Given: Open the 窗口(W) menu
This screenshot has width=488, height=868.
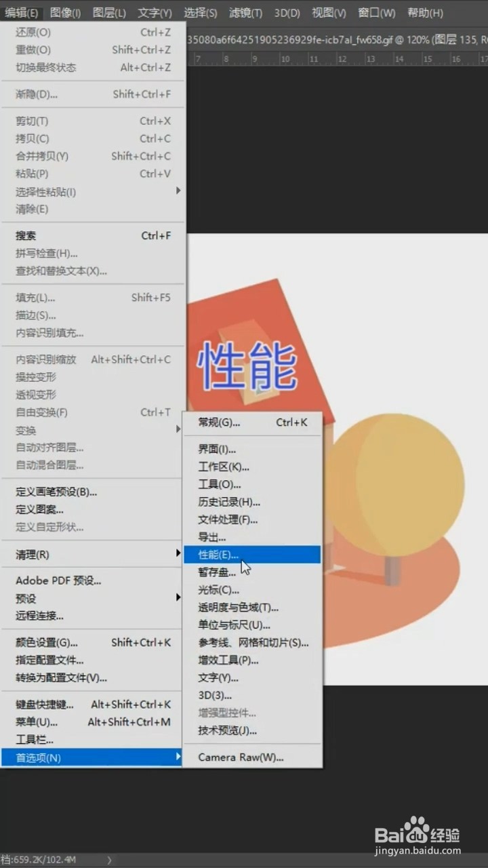Looking at the screenshot, I should tap(377, 13).
